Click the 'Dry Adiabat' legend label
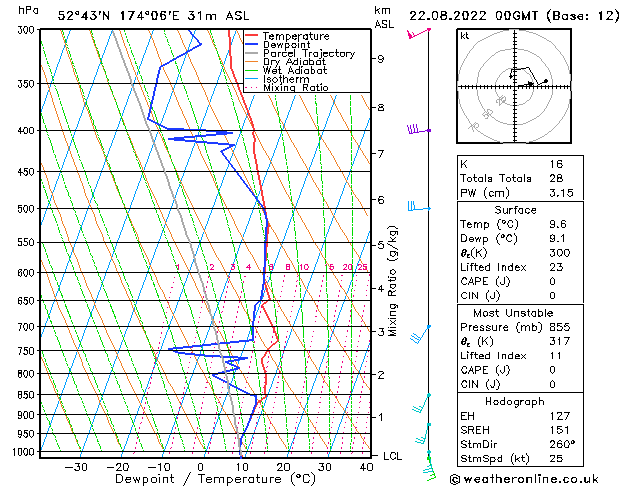 294,62
